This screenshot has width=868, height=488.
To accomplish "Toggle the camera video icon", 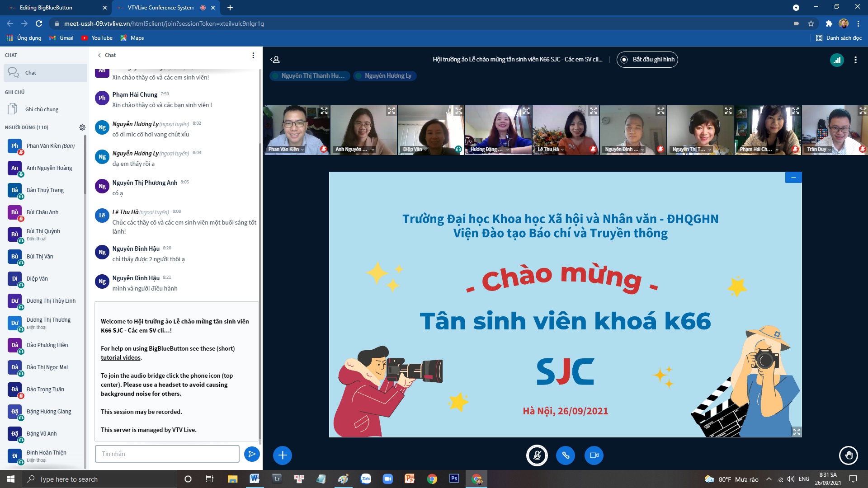I will [594, 455].
